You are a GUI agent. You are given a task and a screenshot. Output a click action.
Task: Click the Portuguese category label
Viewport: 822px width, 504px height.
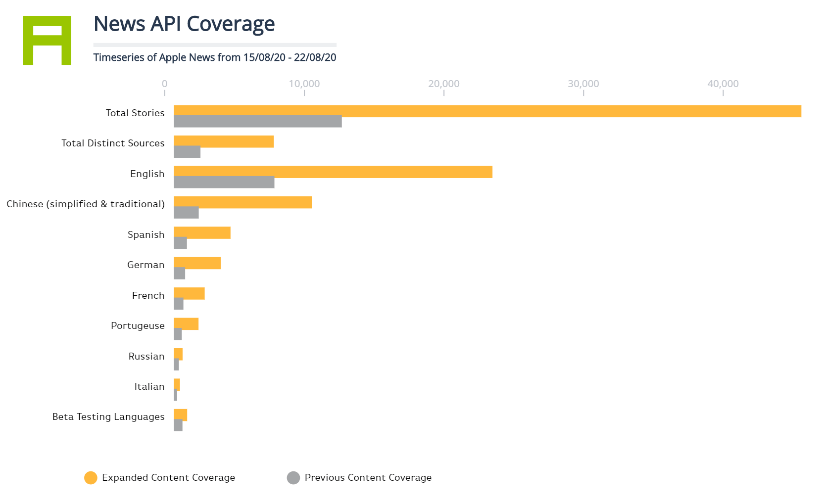(x=138, y=326)
